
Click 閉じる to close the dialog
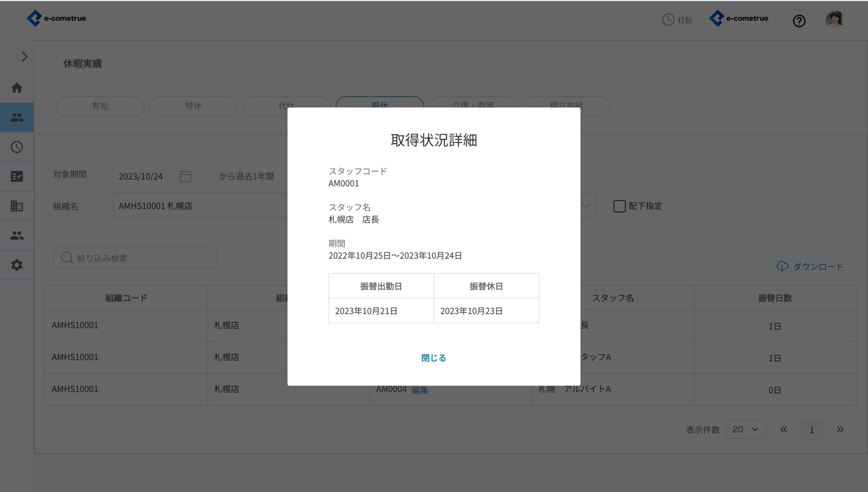(x=434, y=358)
